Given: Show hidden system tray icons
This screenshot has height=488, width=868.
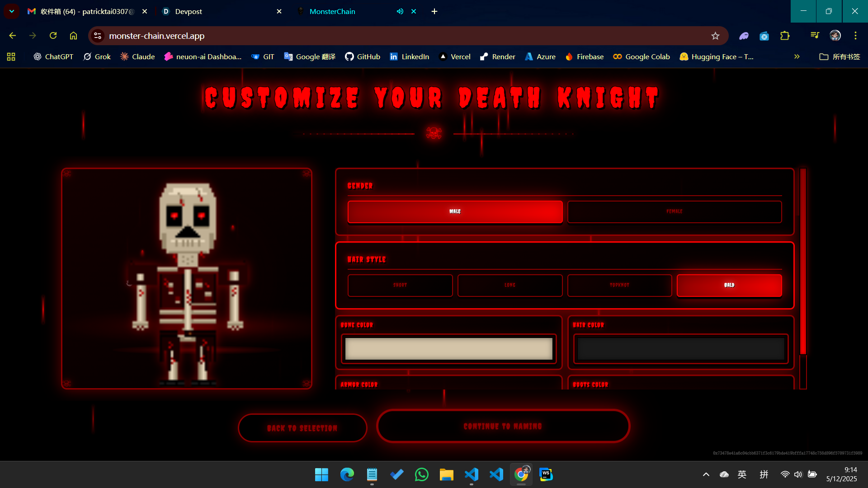Looking at the screenshot, I should pos(706,474).
